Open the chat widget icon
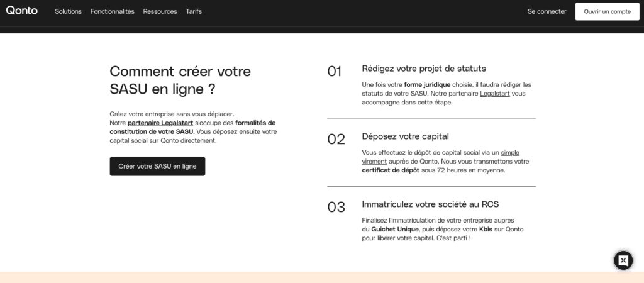This screenshot has width=644, height=283. tap(623, 260)
